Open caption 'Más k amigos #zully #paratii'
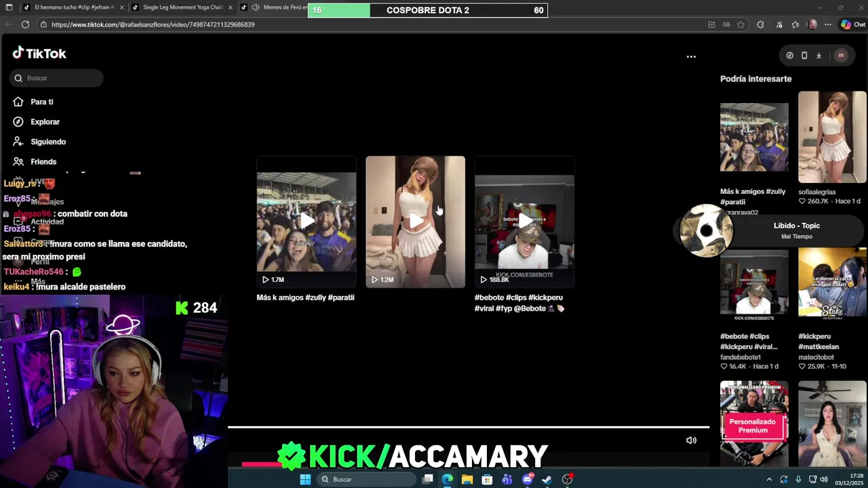This screenshot has height=488, width=868. point(305,298)
